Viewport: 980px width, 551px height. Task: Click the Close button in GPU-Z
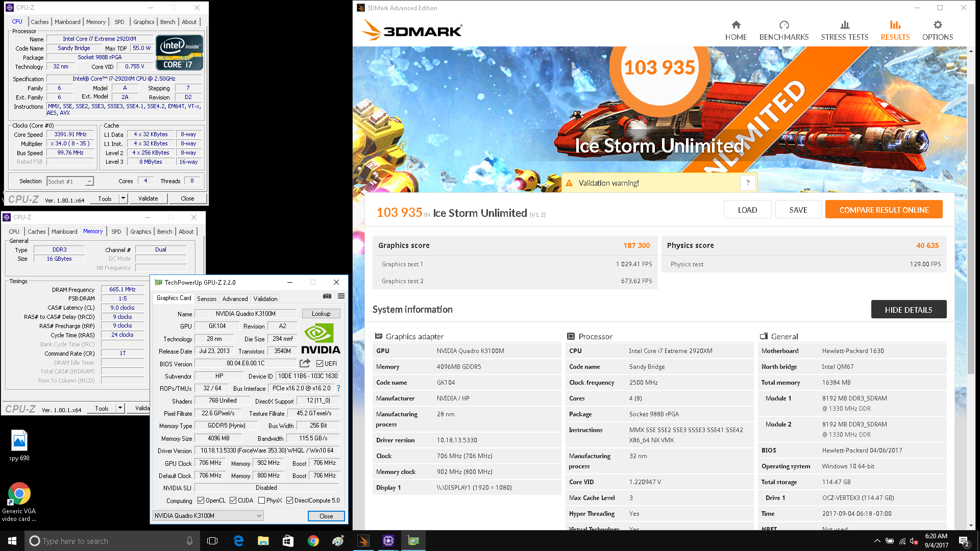pos(326,516)
